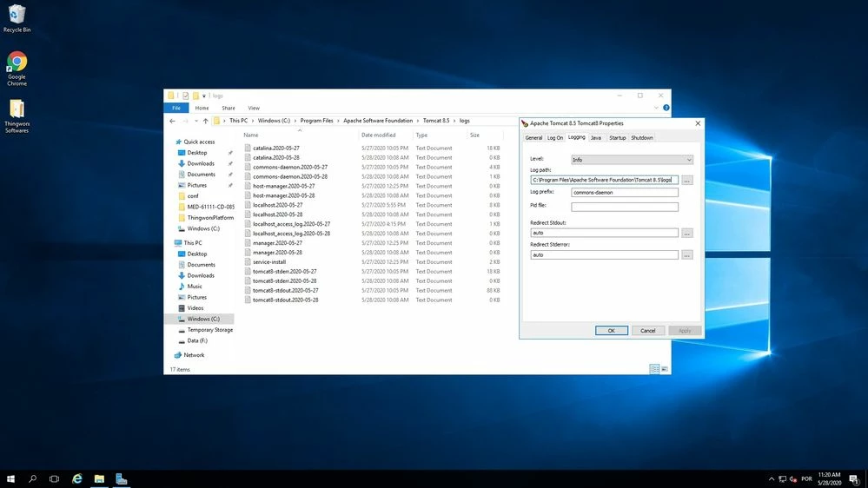The image size is (868, 488).
Task: Open the Recycle Bin desktop icon
Action: pos(17,19)
